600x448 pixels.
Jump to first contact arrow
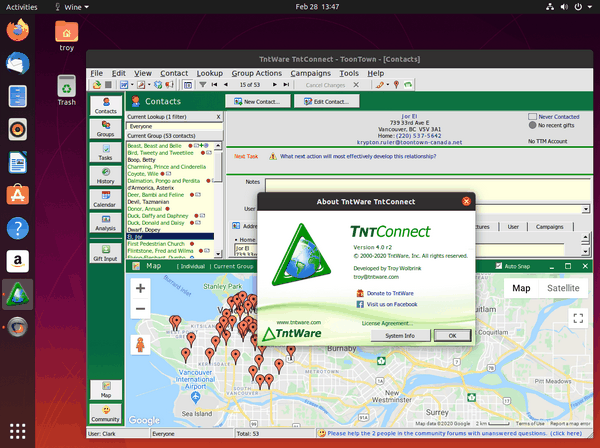(x=214, y=85)
